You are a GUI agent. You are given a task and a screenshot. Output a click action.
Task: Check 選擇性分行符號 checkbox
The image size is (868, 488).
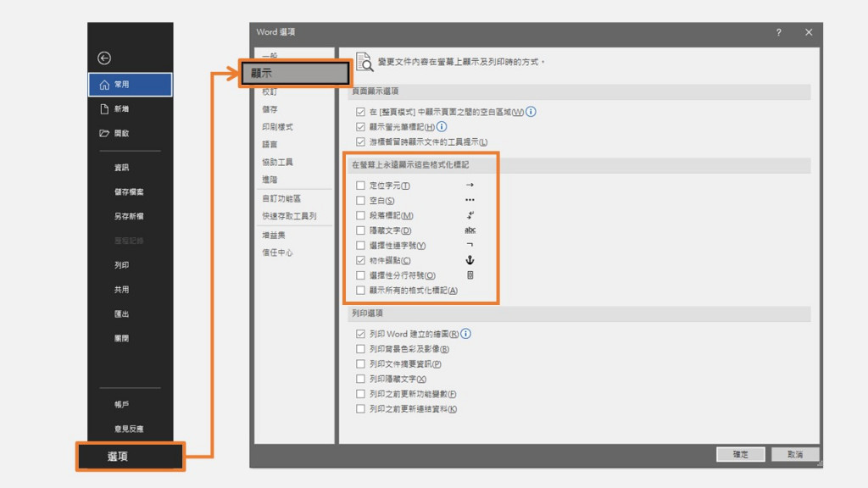[360, 275]
